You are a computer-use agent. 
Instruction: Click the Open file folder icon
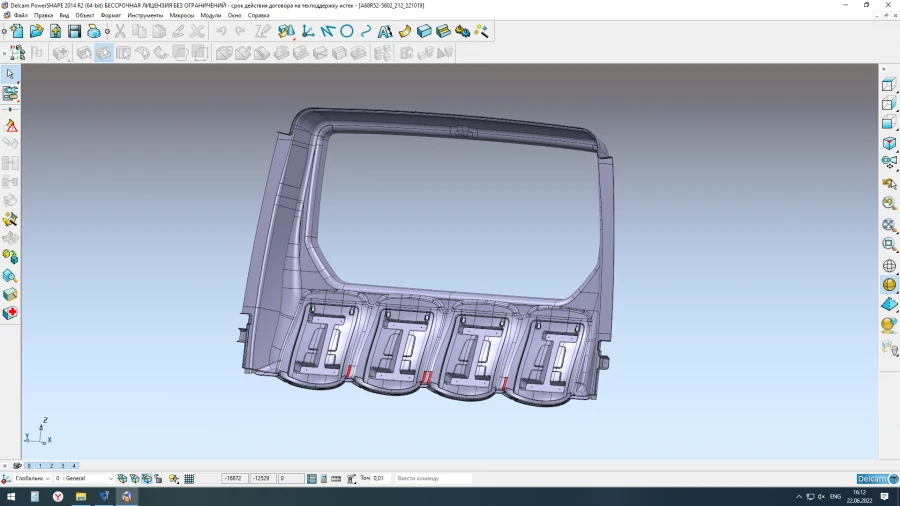point(37,32)
